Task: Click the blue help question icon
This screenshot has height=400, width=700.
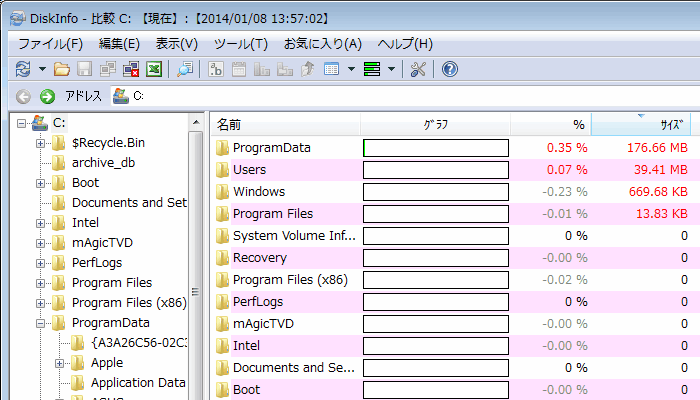Action: click(449, 69)
